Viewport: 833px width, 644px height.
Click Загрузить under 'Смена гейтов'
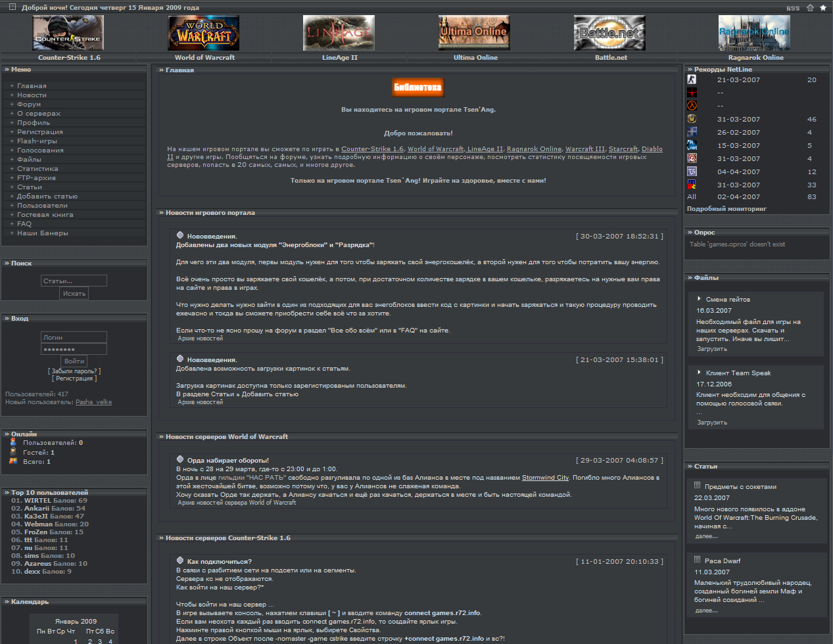coord(712,349)
